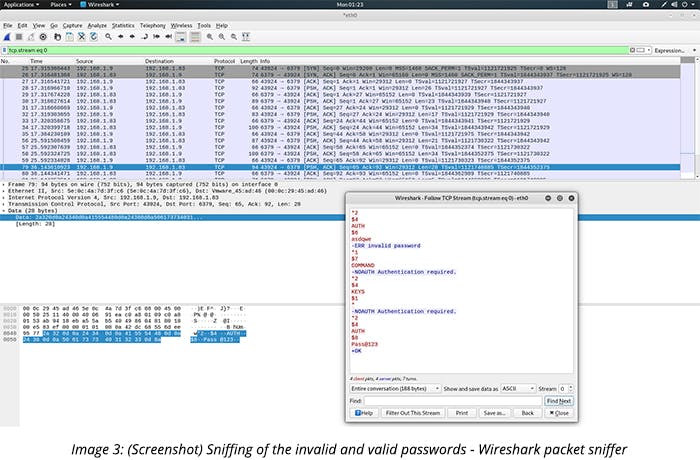
Task: Adjust Stream number spinner
Action: pos(571,389)
